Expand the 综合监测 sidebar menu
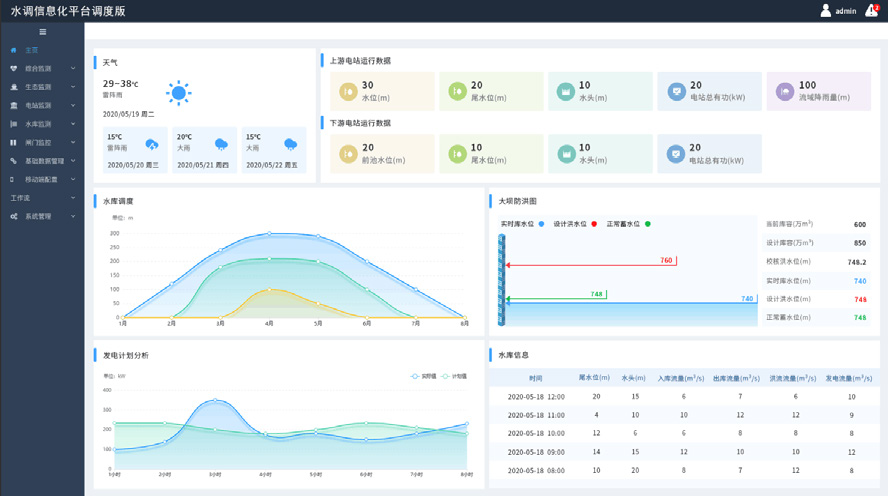The width and height of the screenshot is (888, 496). coord(42,68)
